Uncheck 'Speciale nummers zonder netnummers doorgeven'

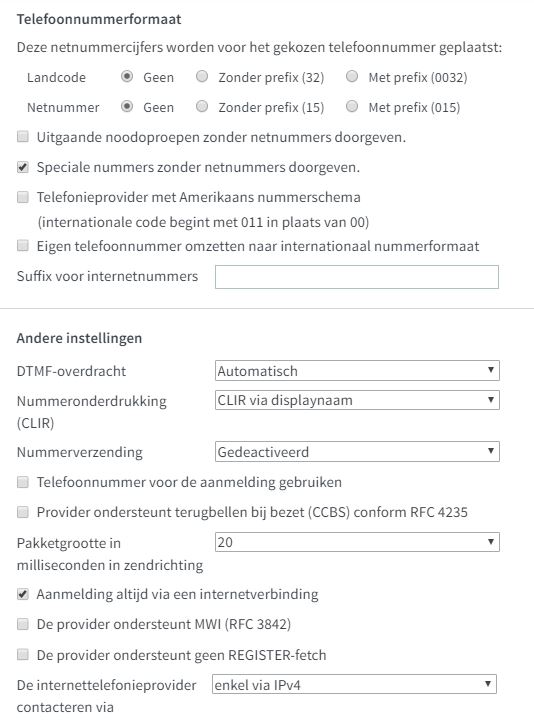coord(23,167)
